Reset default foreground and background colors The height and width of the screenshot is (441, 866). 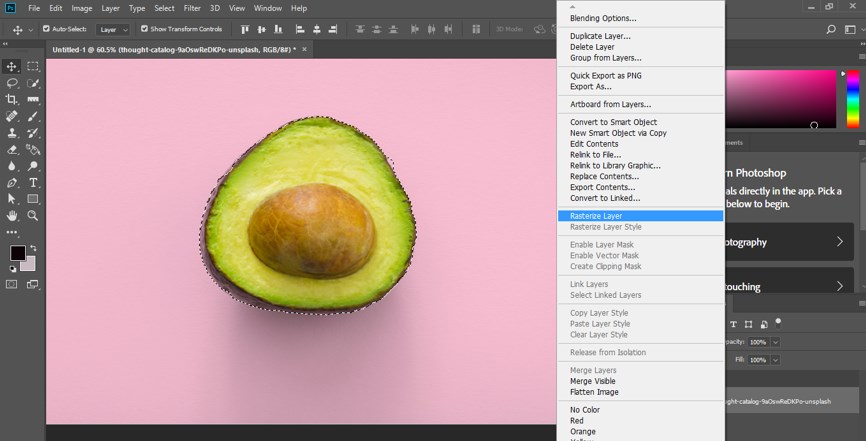pos(12,269)
